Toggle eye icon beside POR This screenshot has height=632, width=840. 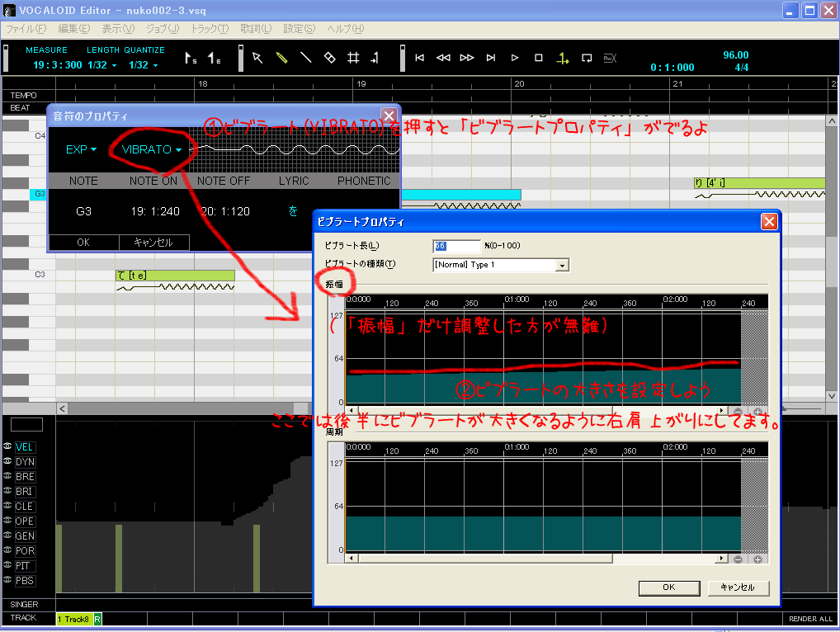[7, 549]
